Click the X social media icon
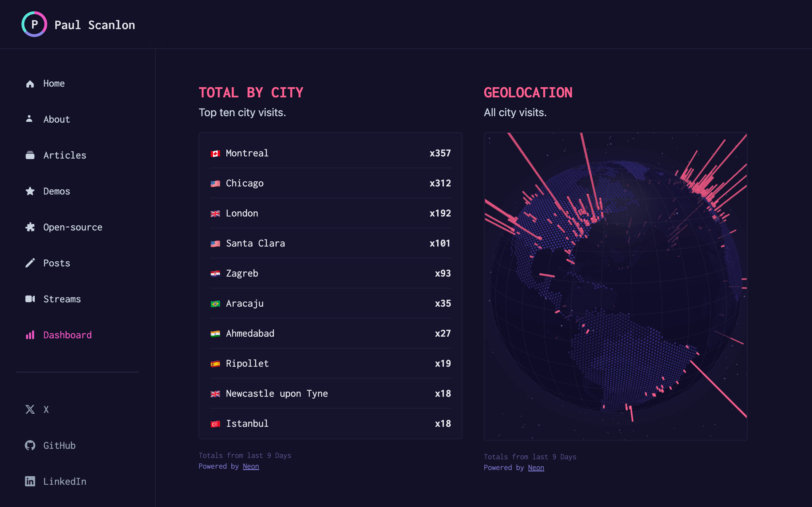The width and height of the screenshot is (812, 507). [30, 409]
